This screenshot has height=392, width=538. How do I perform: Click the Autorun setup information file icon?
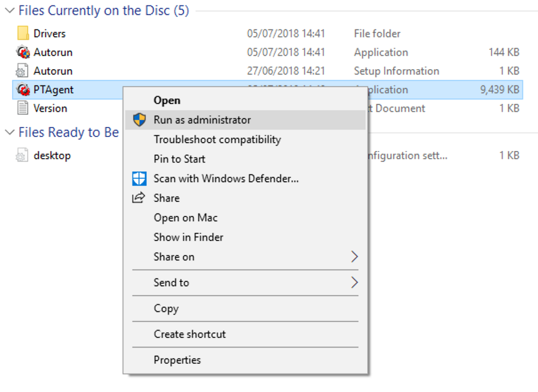click(x=23, y=71)
